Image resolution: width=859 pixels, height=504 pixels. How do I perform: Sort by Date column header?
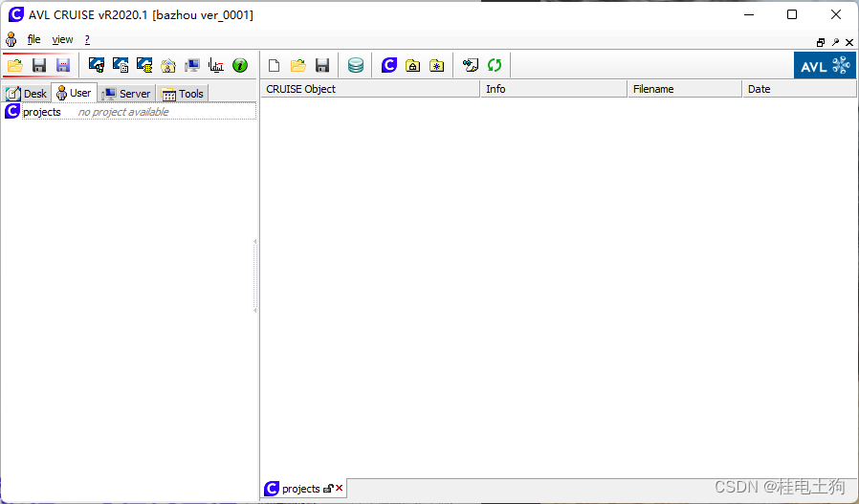click(x=799, y=89)
